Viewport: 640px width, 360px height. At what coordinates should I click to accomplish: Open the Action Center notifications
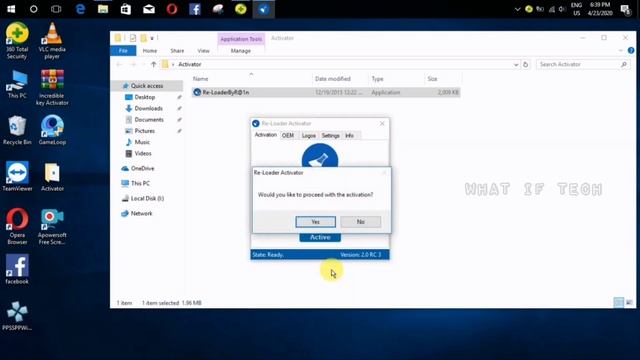click(626, 9)
